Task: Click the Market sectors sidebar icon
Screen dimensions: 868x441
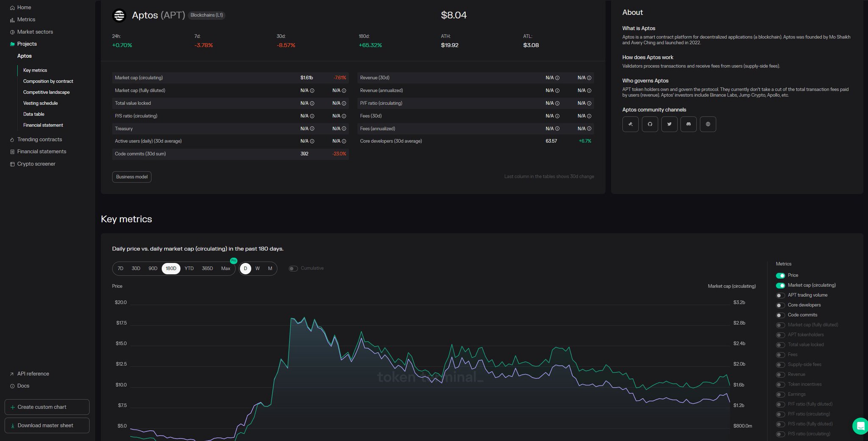Action: (12, 32)
